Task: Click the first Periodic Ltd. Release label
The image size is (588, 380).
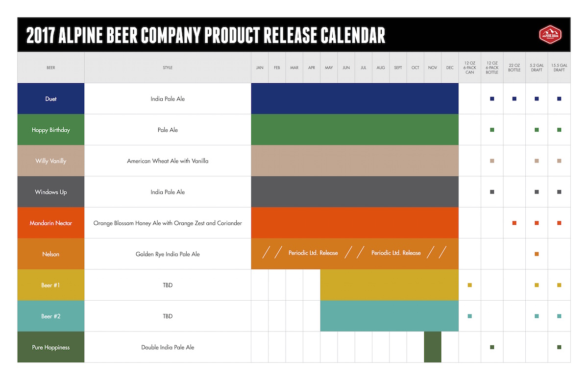Action: coord(313,253)
